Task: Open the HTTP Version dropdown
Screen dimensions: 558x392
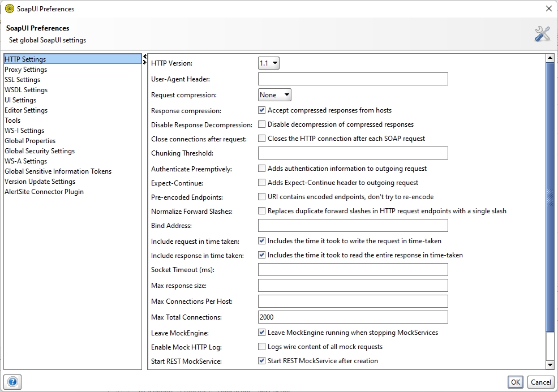Action: tap(269, 63)
